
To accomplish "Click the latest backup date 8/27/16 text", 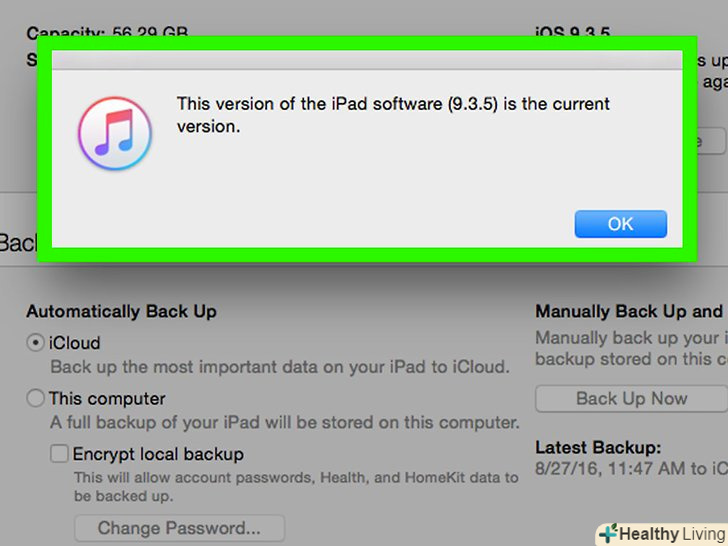I will [631, 468].
